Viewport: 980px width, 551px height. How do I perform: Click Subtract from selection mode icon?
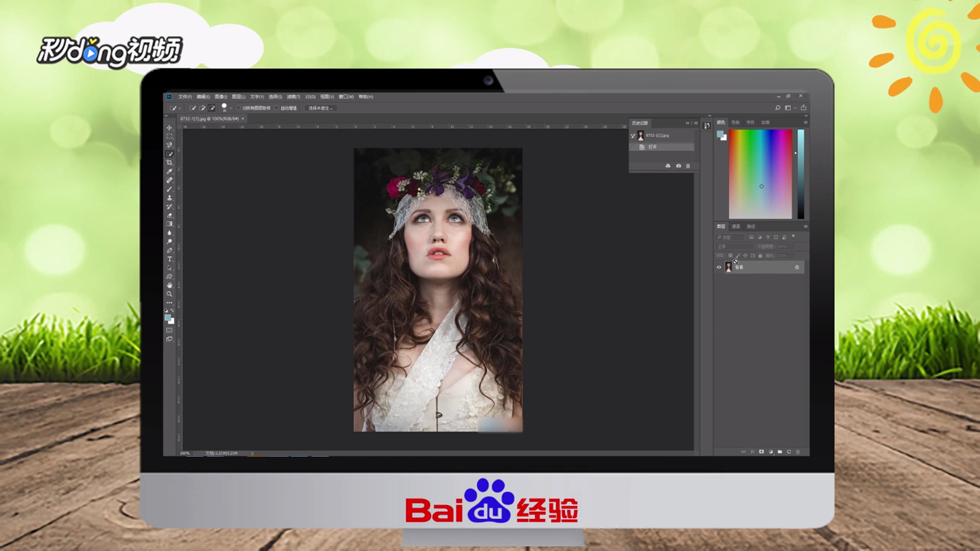[x=211, y=108]
